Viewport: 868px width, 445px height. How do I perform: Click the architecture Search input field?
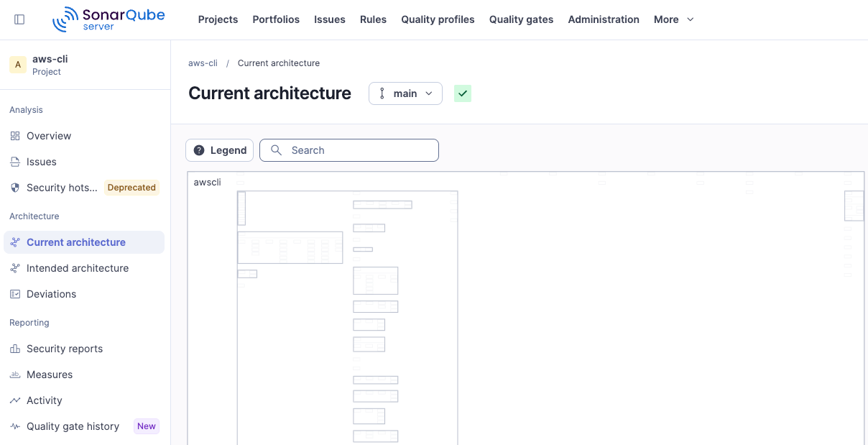(349, 150)
